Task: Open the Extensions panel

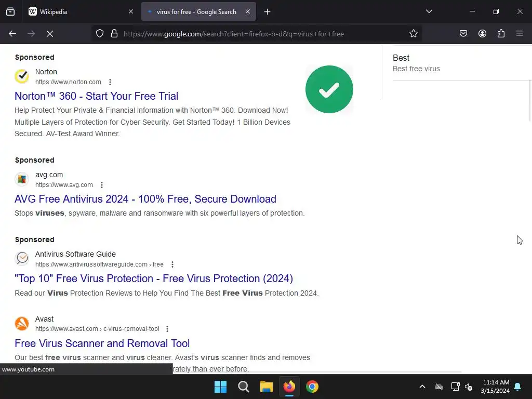Action: [501, 34]
